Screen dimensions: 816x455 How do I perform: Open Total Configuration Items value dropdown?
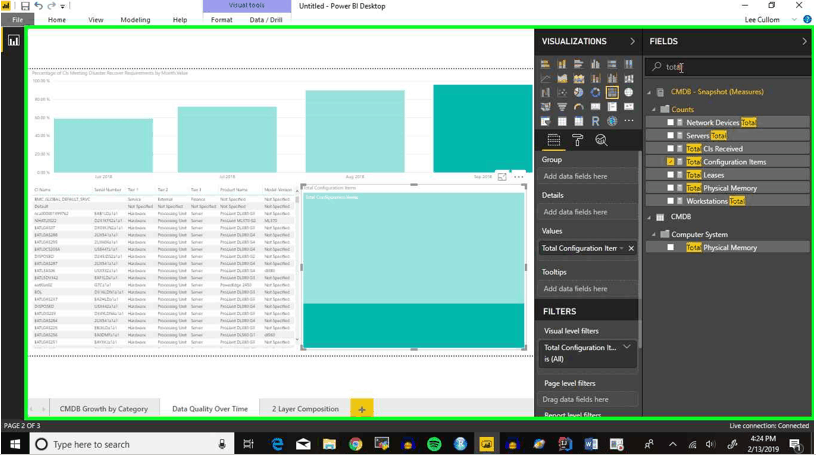click(621, 248)
